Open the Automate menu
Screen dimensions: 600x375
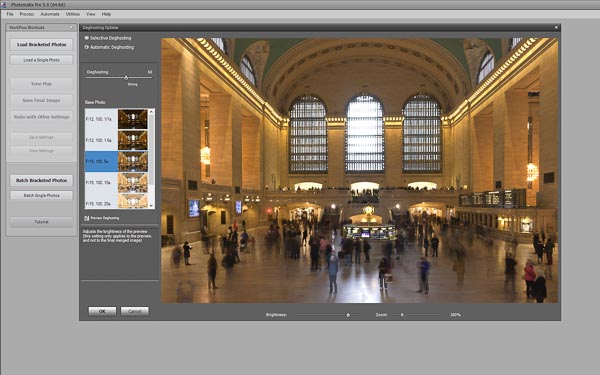[50, 14]
